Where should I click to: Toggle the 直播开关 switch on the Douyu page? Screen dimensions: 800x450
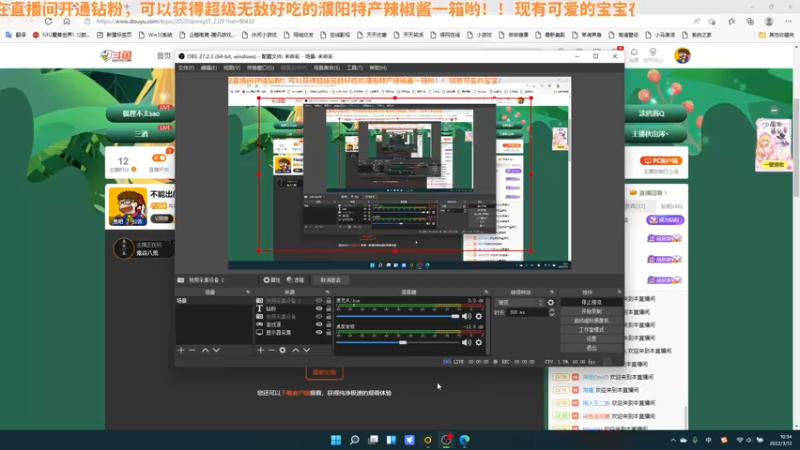tap(159, 158)
